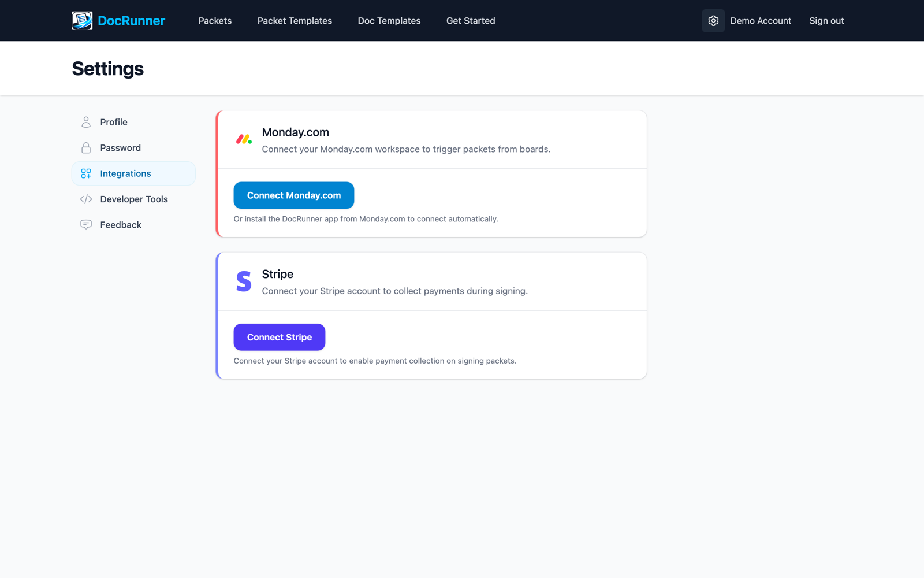Open Profile settings section
The image size is (924, 578).
coord(133,122)
